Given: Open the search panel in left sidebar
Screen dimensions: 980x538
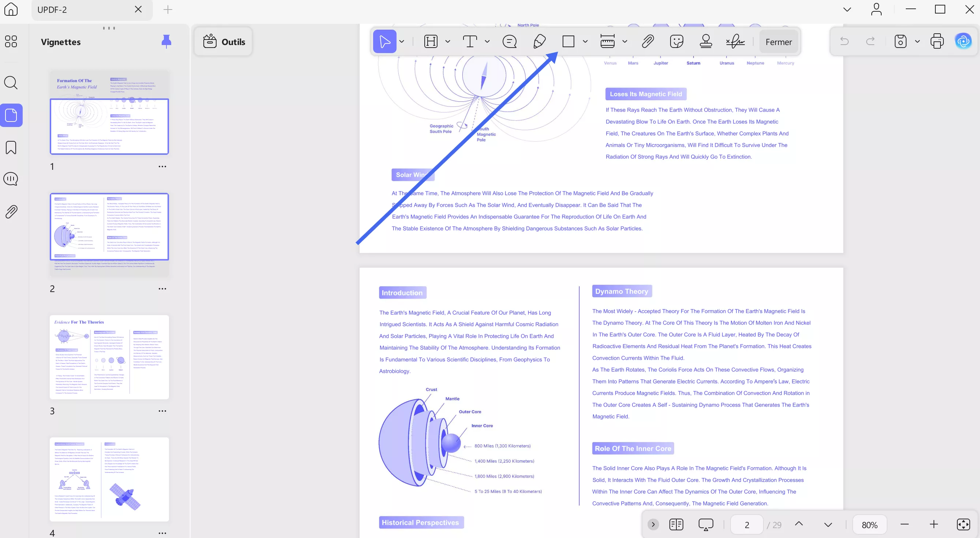Looking at the screenshot, I should (x=11, y=83).
